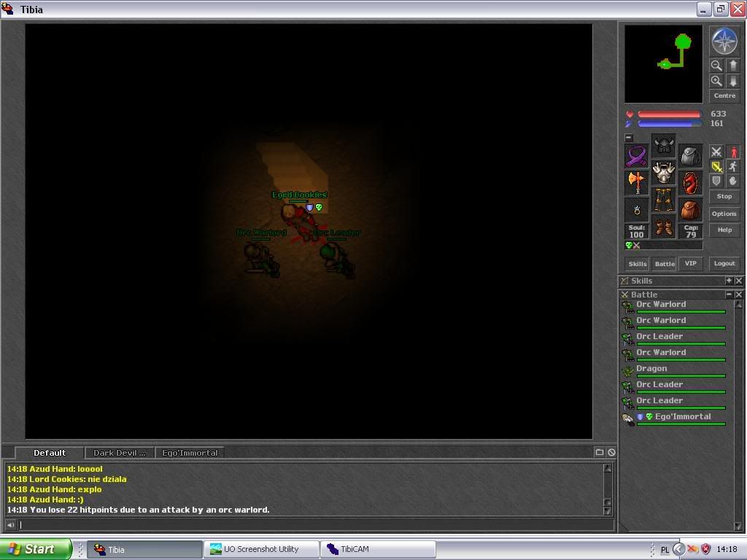Click the bow icon in Skills title bar
Viewport: 747px width, 560px height.
click(x=625, y=281)
